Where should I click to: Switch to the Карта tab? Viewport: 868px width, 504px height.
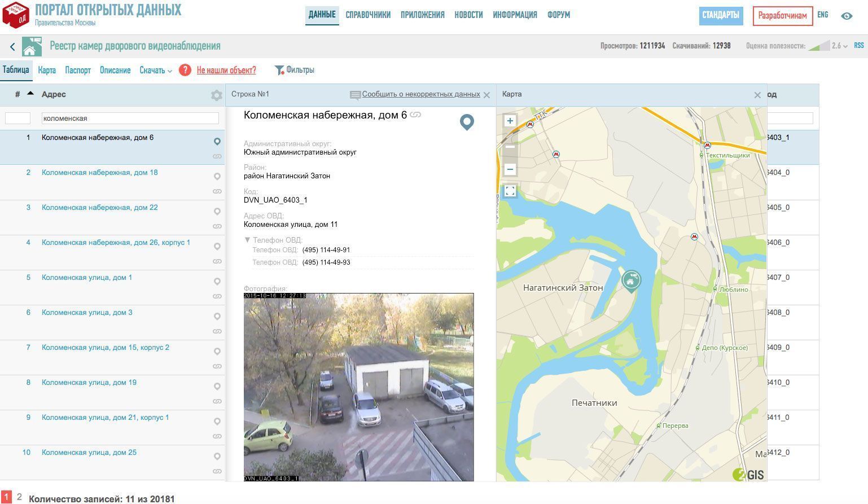coord(47,71)
